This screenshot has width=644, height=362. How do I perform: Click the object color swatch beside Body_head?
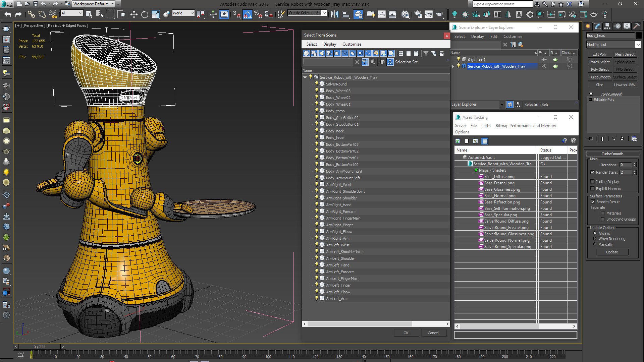coord(639,36)
